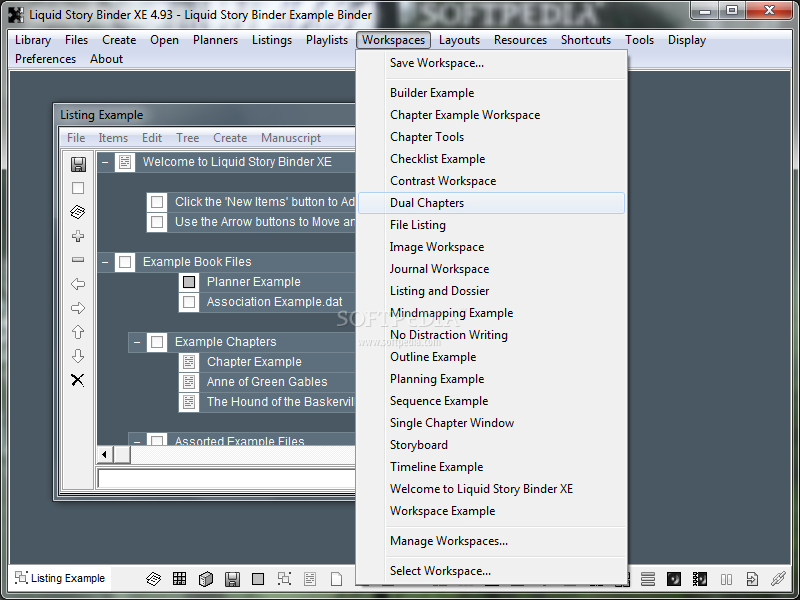800x600 pixels.
Task: Open the Layouts menu
Action: pyautogui.click(x=459, y=40)
